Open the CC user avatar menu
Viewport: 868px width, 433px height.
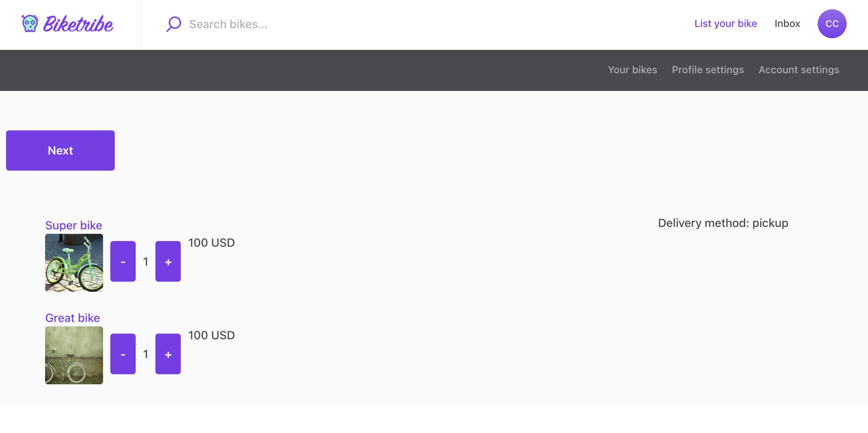832,24
